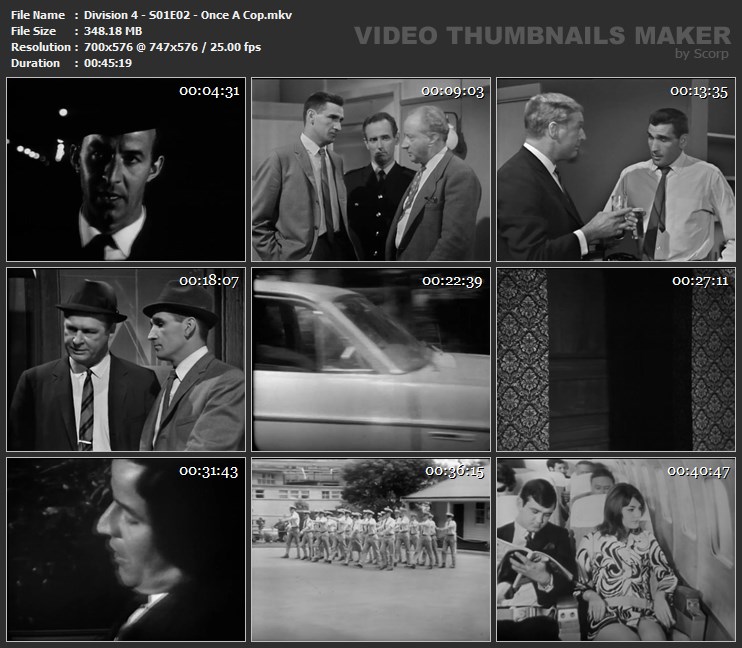The image size is (742, 648).
Task: Click the 'File Name' label
Action: point(38,15)
